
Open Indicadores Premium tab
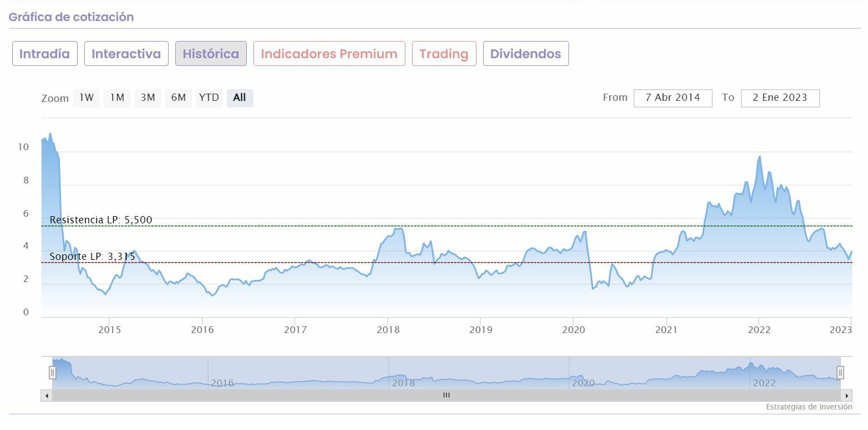[x=329, y=54]
